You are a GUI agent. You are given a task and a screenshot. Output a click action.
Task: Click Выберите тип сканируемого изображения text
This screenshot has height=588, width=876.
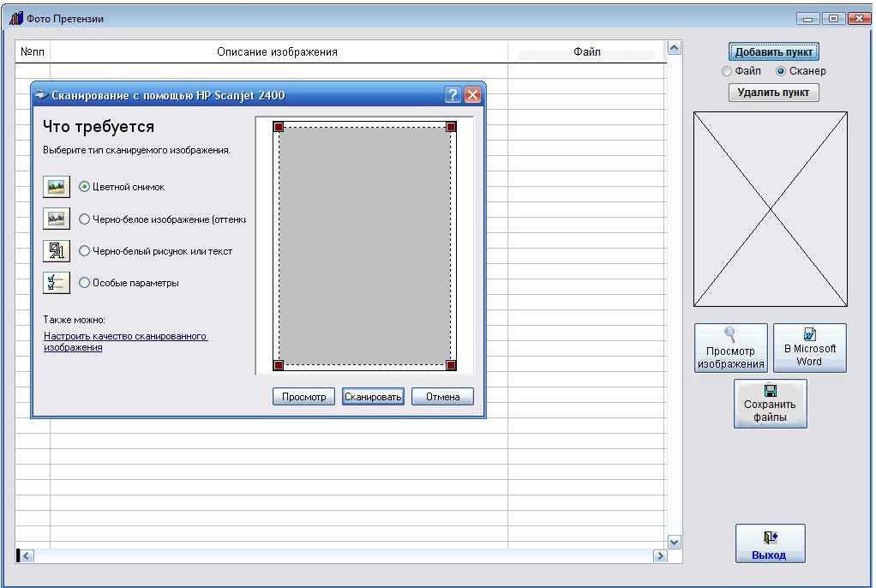point(136,150)
